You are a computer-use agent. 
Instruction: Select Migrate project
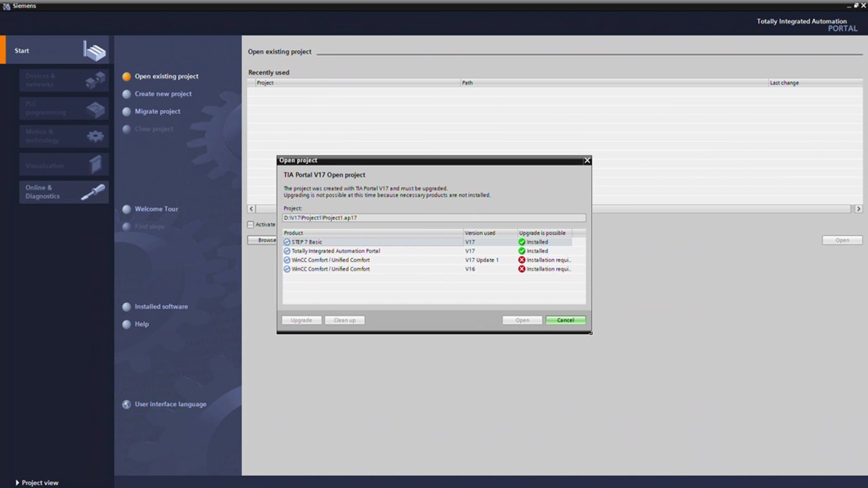coord(157,112)
